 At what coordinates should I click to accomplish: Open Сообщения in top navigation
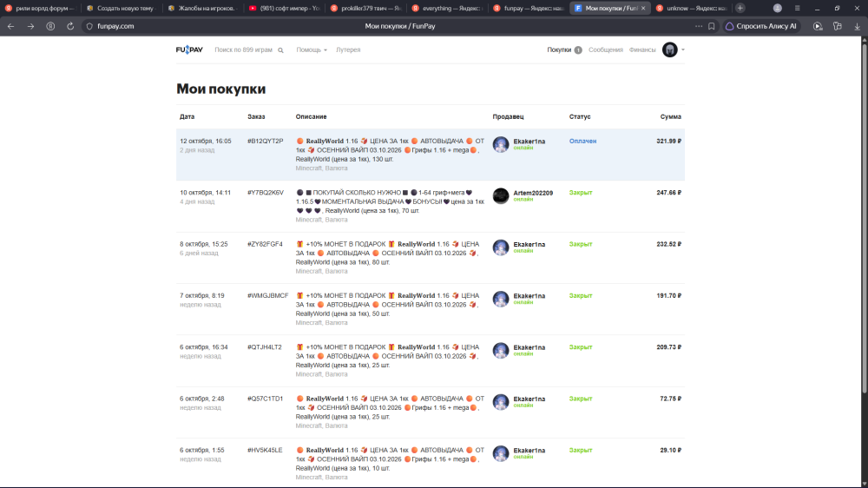pyautogui.click(x=606, y=49)
